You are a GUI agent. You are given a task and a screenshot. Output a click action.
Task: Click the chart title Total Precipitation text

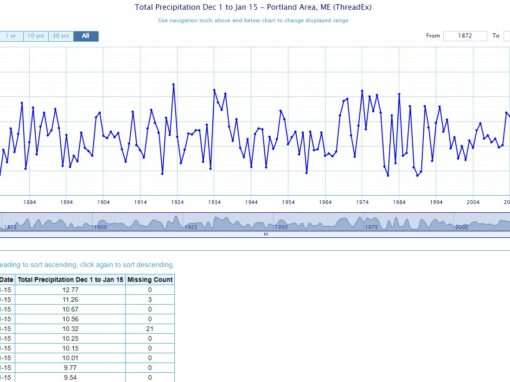pyautogui.click(x=253, y=7)
